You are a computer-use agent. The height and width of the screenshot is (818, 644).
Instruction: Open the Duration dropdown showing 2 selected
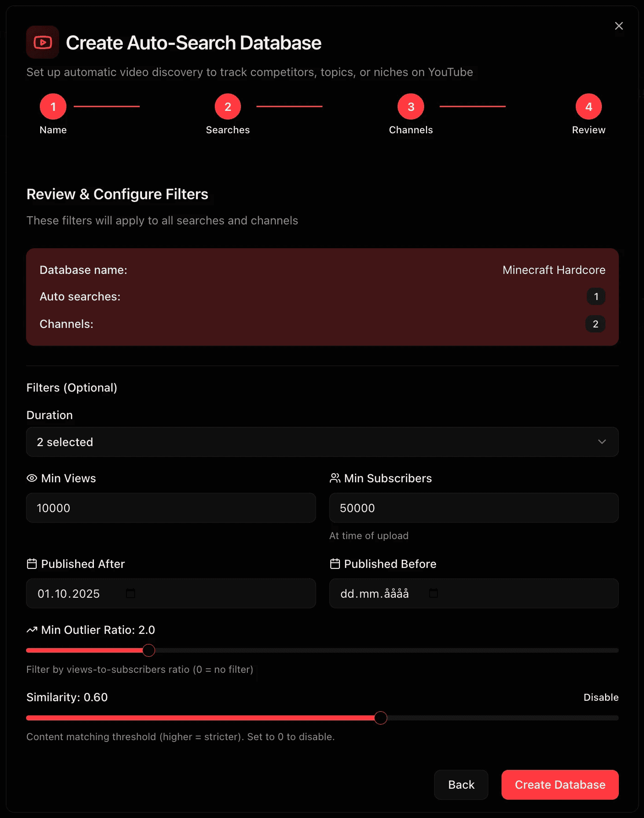[322, 442]
